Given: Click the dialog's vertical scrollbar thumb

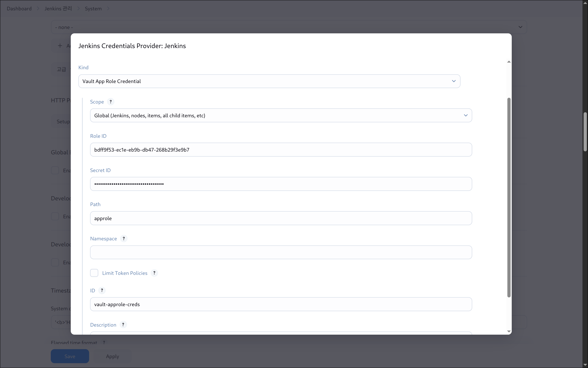Looking at the screenshot, I should tap(509, 198).
